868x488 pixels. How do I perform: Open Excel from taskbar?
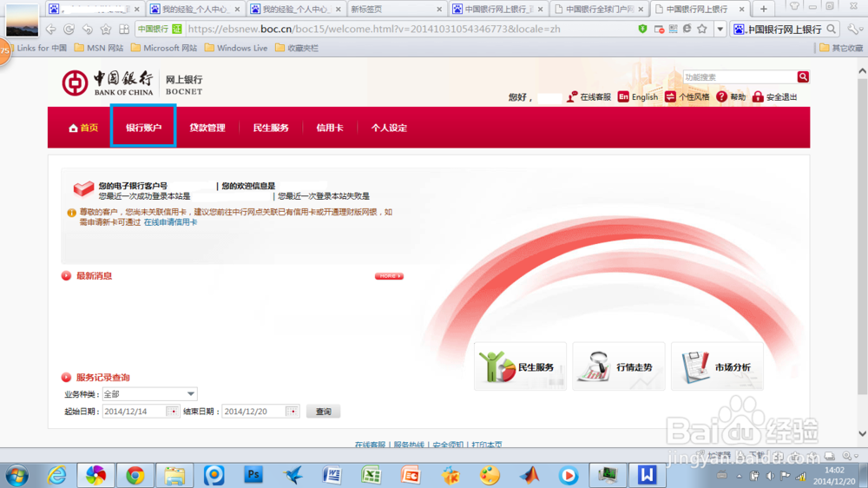371,475
